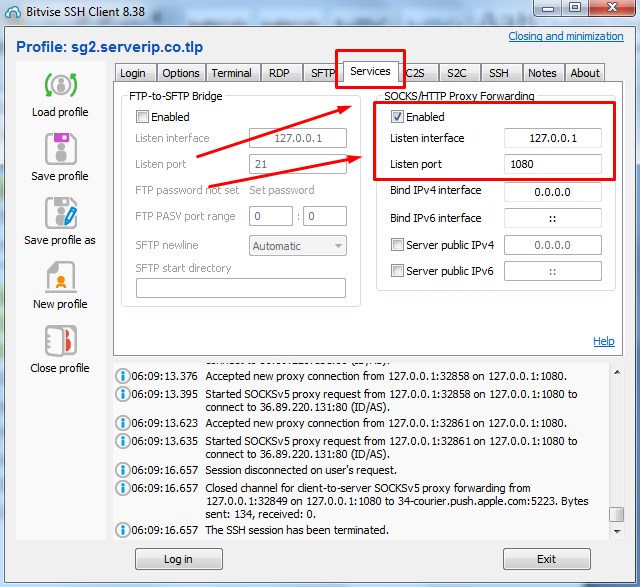Viewport: 640px width, 587px height.
Task: Click the Server public IPv4 address field
Action: point(553,245)
